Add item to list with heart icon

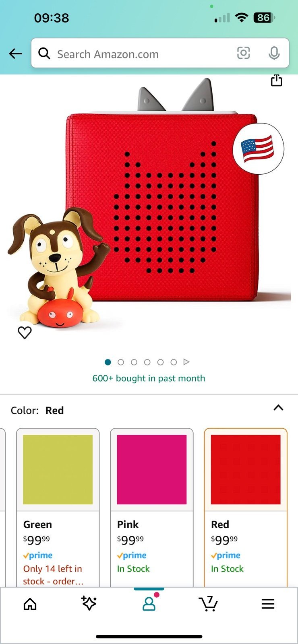25,332
